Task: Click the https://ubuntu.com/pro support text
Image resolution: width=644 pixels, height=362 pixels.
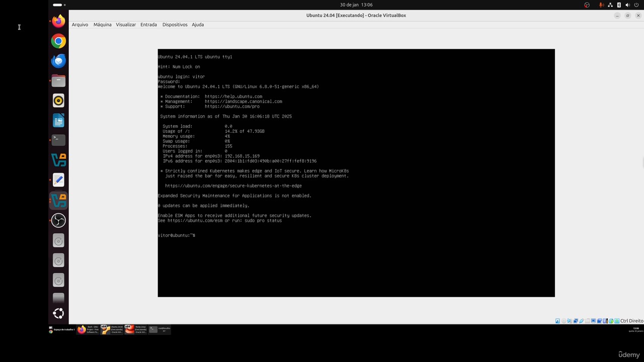Action: (x=232, y=107)
